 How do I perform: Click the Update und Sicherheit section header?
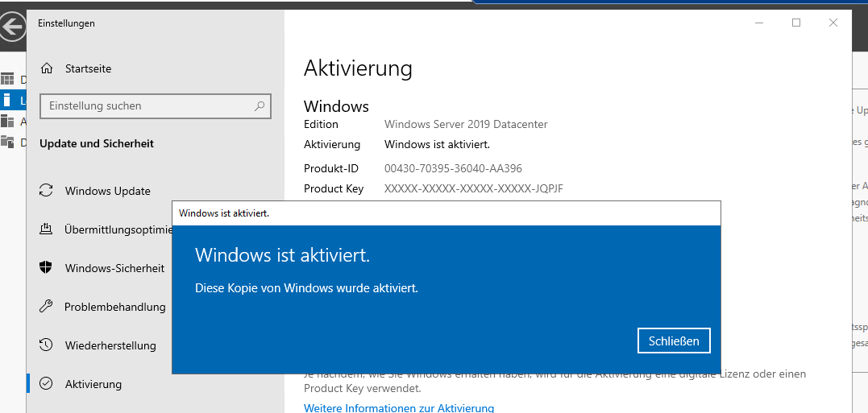pos(97,144)
